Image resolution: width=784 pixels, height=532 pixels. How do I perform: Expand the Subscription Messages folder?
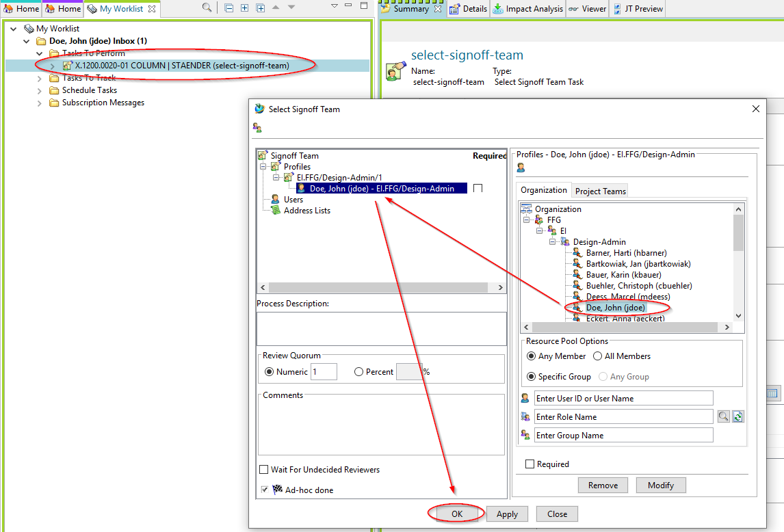(40, 103)
